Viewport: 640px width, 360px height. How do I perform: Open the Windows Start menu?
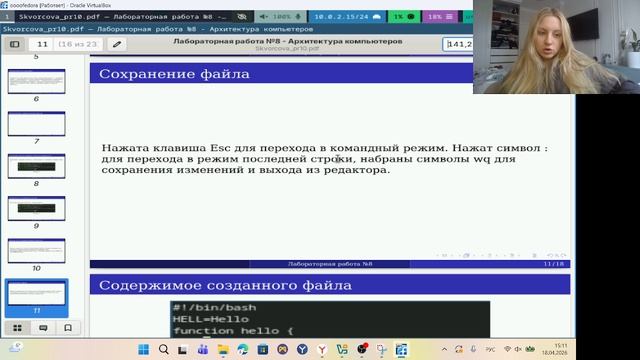pyautogui.click(x=144, y=349)
